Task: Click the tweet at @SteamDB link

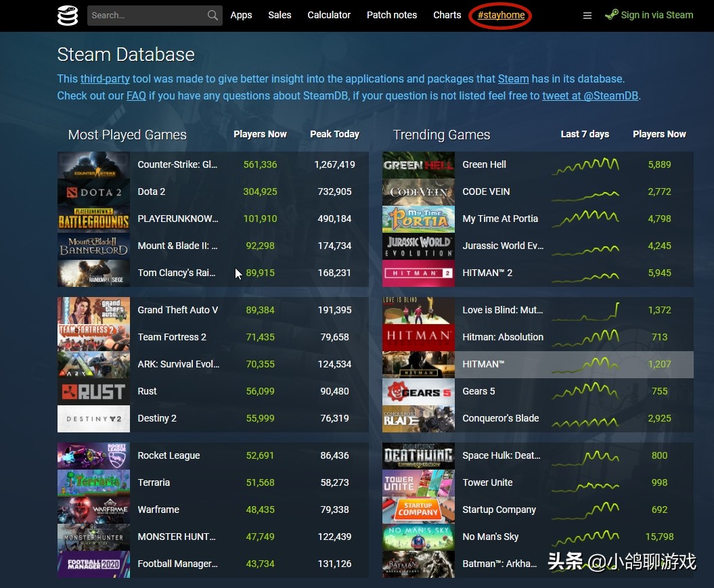Action: (x=589, y=95)
